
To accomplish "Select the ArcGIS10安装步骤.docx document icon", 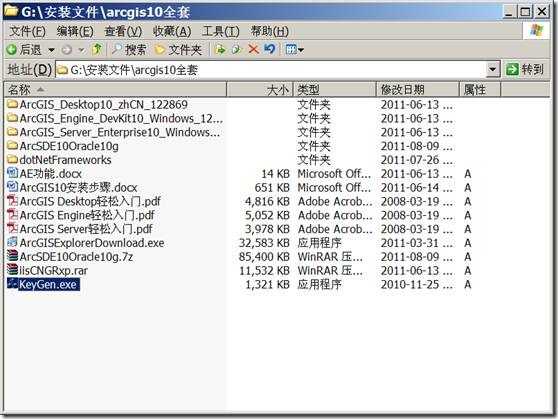I will (12, 187).
